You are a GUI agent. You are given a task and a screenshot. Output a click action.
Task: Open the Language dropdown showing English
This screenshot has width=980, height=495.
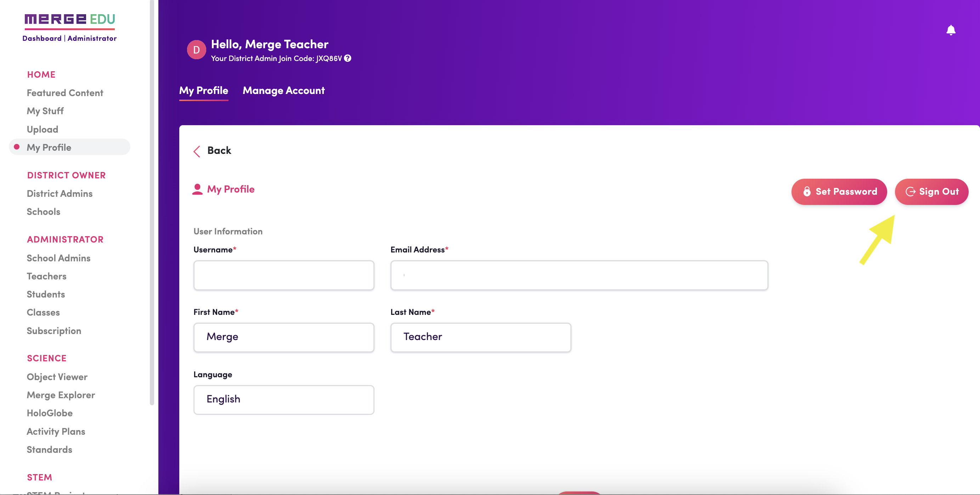[284, 399]
